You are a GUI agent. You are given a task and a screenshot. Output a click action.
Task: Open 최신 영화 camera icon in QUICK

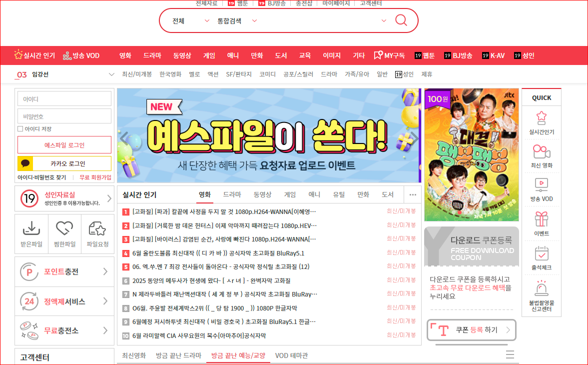pos(541,156)
